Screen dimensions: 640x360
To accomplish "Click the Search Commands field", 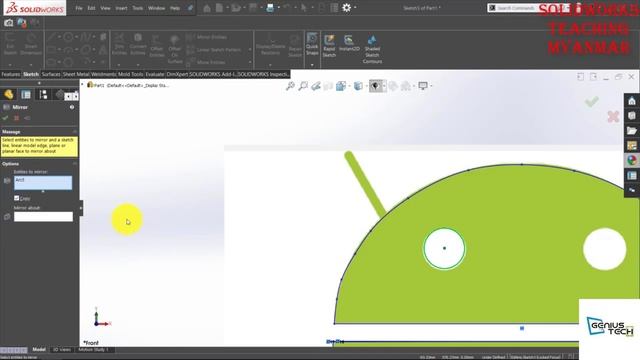I will [516, 8].
